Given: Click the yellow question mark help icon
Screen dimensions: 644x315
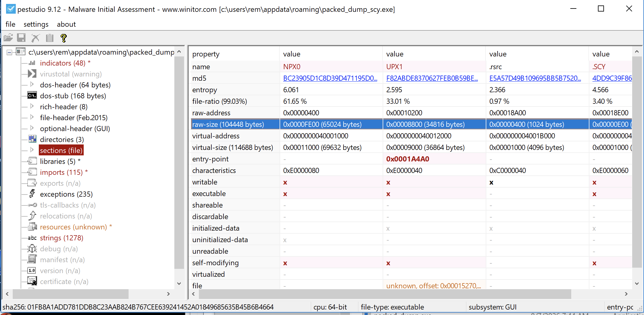Looking at the screenshot, I should 63,38.
